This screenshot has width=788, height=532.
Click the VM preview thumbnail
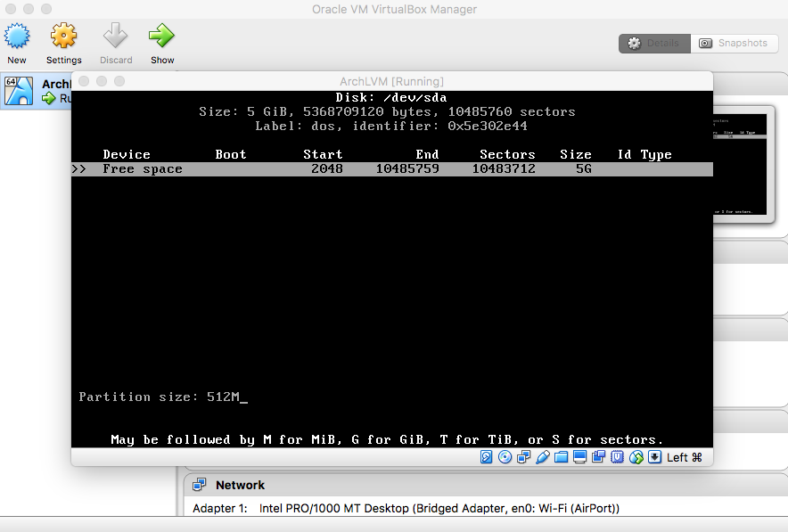(742, 165)
